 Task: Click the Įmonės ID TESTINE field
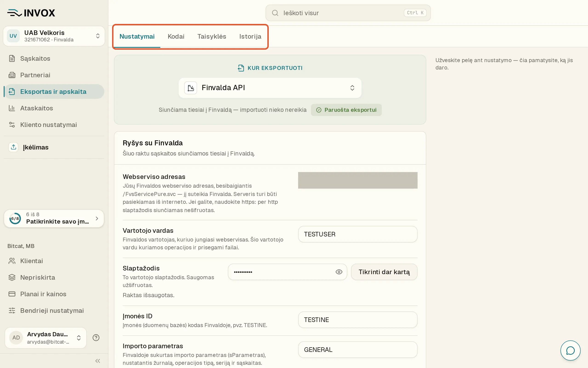click(358, 320)
